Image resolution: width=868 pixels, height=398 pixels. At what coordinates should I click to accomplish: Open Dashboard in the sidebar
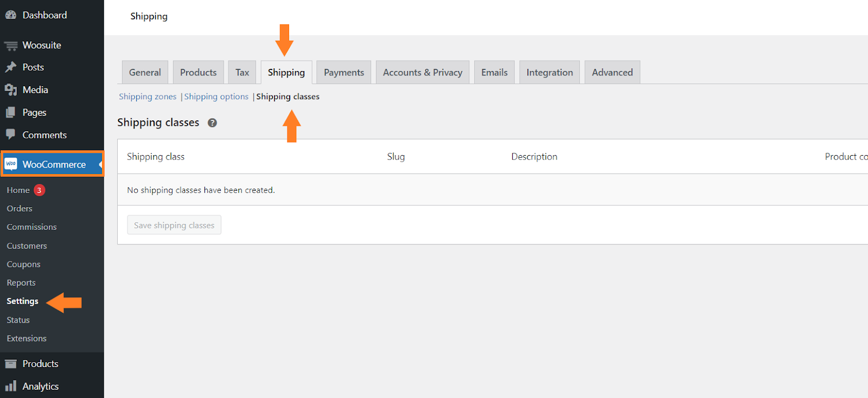[x=44, y=15]
